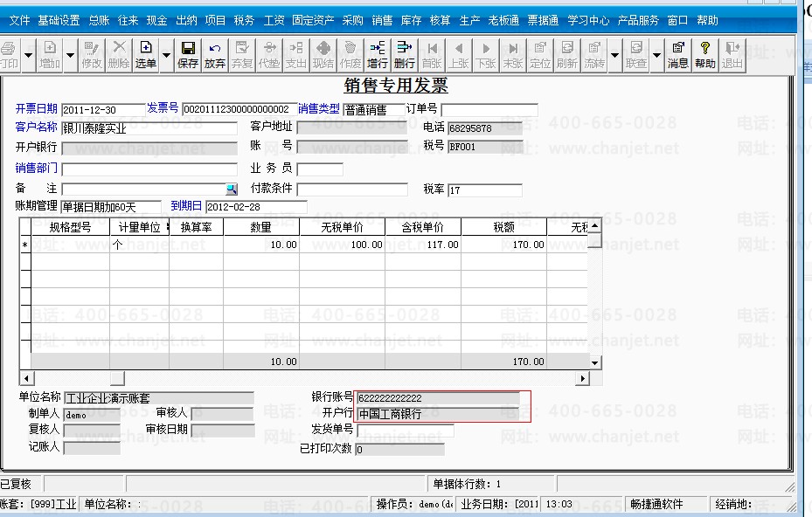
Task: Click the 选单 select-order toolbar icon
Action: [146, 55]
